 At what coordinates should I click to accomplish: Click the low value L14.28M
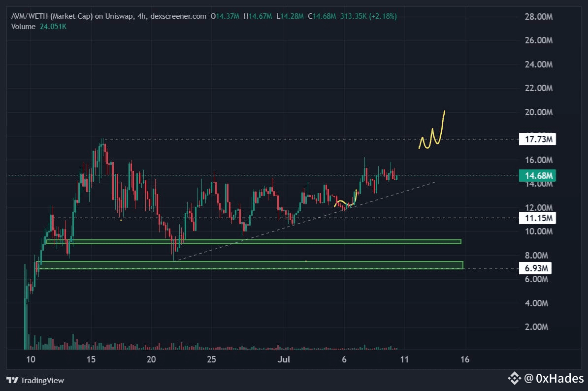290,16
